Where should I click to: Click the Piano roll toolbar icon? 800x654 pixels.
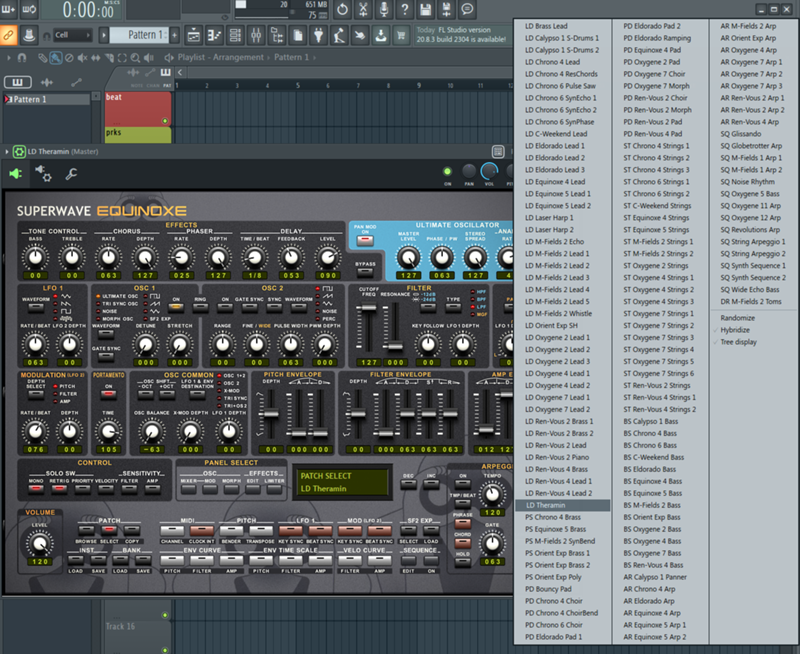pos(214,35)
